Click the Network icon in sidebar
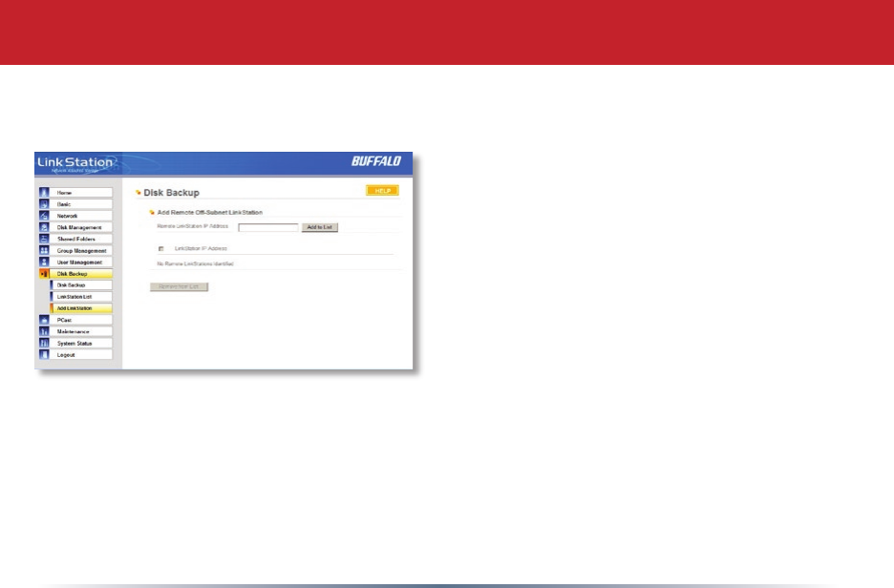This screenshot has height=588, width=894. [x=44, y=216]
